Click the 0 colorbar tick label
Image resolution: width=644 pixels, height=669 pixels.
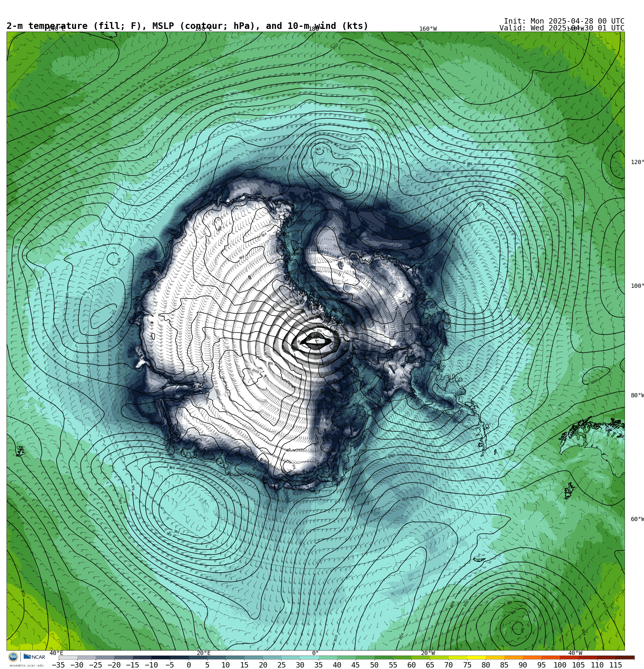(188, 665)
